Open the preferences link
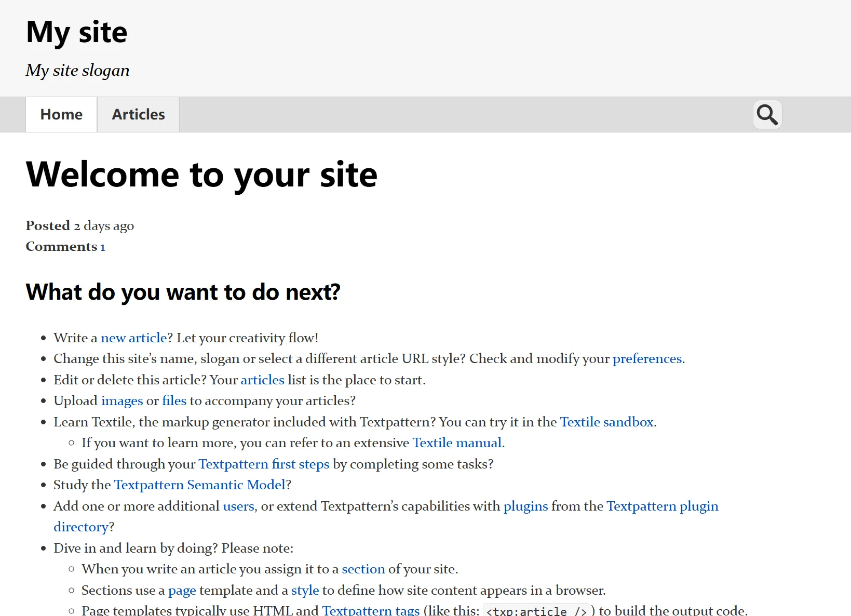Image resolution: width=851 pixels, height=616 pixels. tap(647, 359)
